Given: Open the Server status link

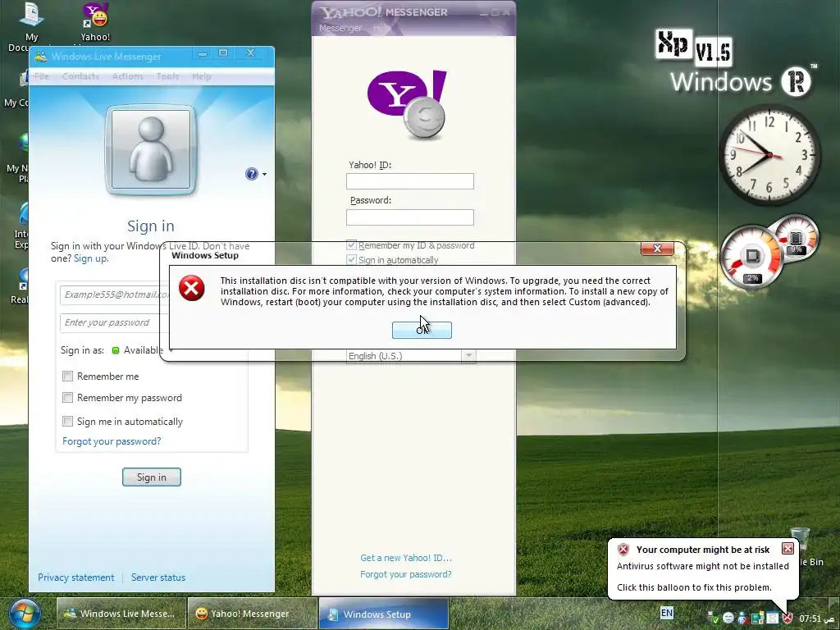Looking at the screenshot, I should (158, 577).
